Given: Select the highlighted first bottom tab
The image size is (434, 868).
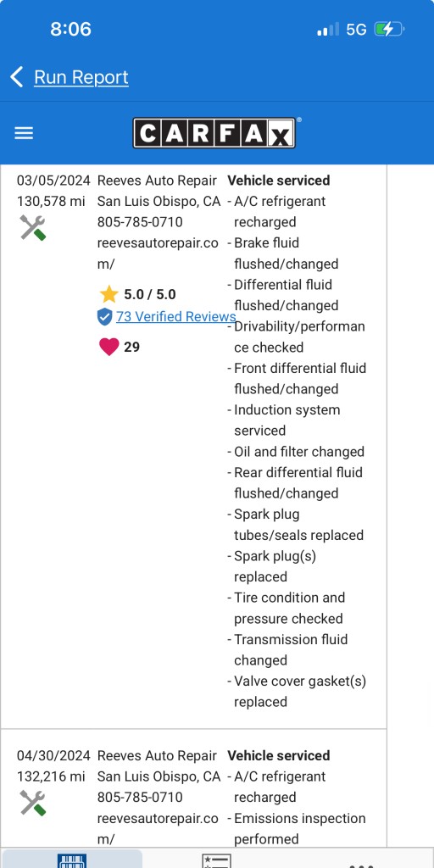Looking at the screenshot, I should [x=72, y=858].
